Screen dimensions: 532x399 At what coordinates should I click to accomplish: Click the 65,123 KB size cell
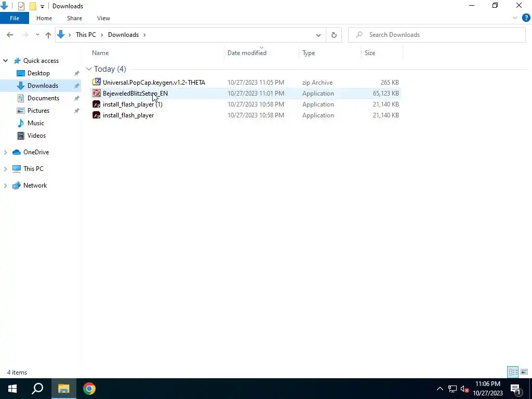pyautogui.click(x=386, y=94)
